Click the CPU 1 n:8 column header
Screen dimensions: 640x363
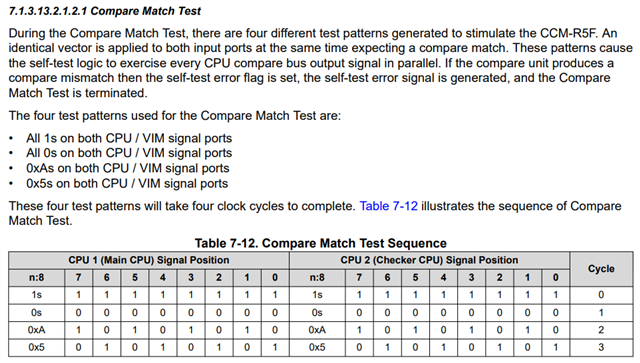click(36, 278)
